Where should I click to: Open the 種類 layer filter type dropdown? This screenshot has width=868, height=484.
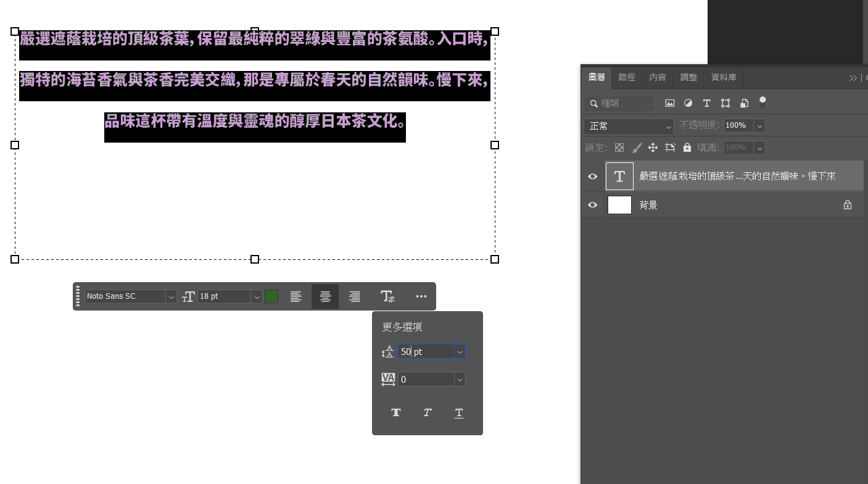pyautogui.click(x=619, y=104)
